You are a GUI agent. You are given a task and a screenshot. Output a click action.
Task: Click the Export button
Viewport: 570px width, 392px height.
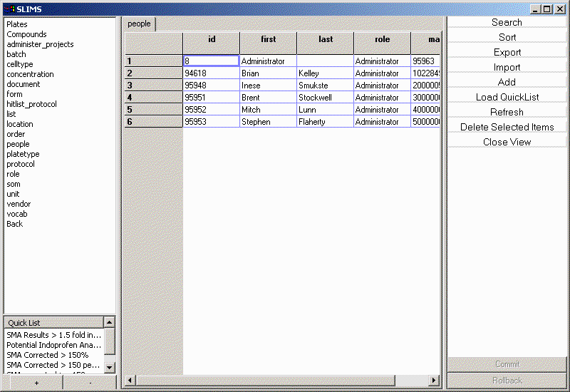[x=507, y=52]
